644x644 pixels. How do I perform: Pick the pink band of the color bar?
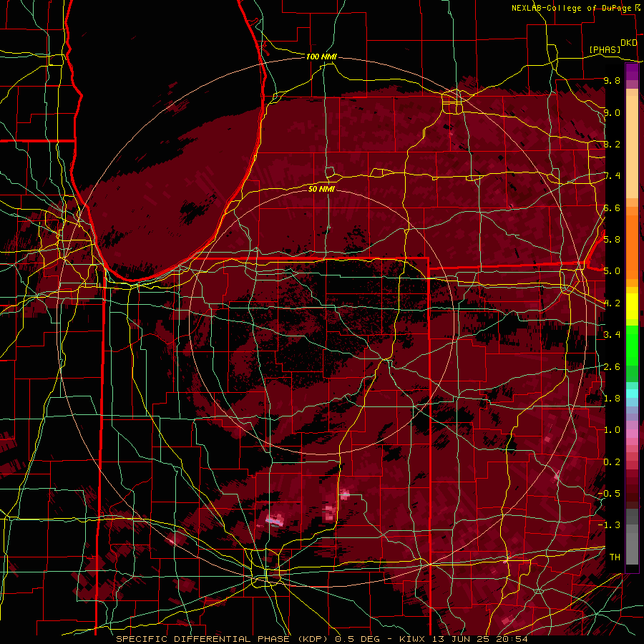pos(632,434)
